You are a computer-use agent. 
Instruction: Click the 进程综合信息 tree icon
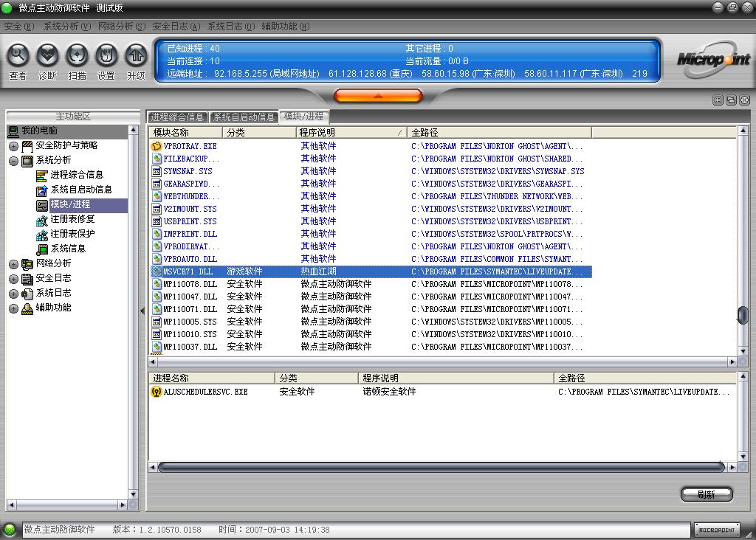42,176
